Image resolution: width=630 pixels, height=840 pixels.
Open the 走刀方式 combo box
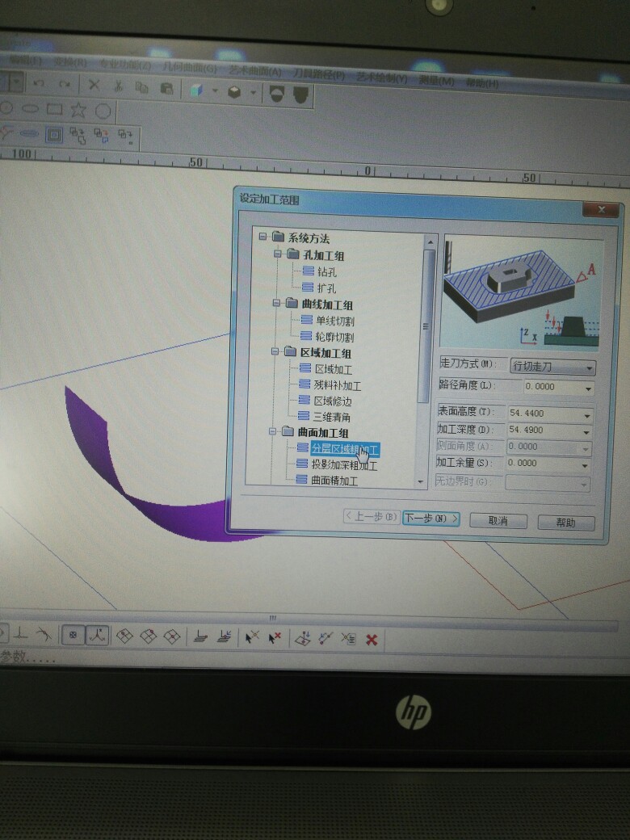coord(552,367)
